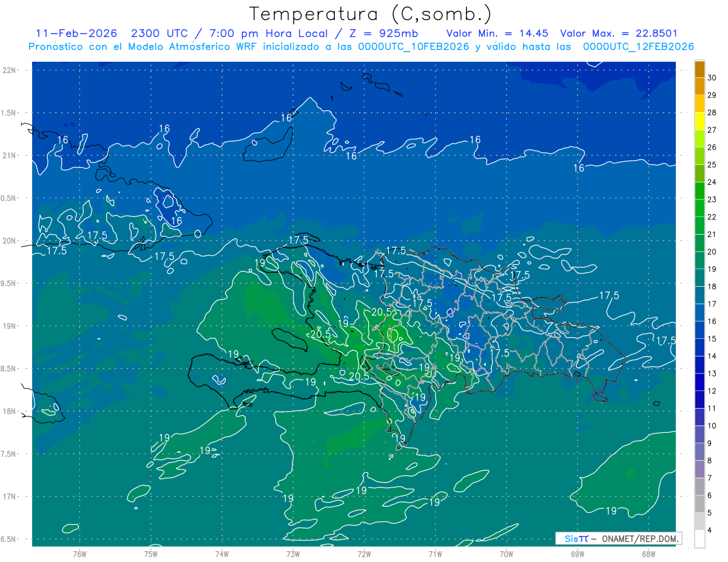Image resolution: width=728 pixels, height=562 pixels.
Task: Click the white swatch below 4
Action: point(699,539)
